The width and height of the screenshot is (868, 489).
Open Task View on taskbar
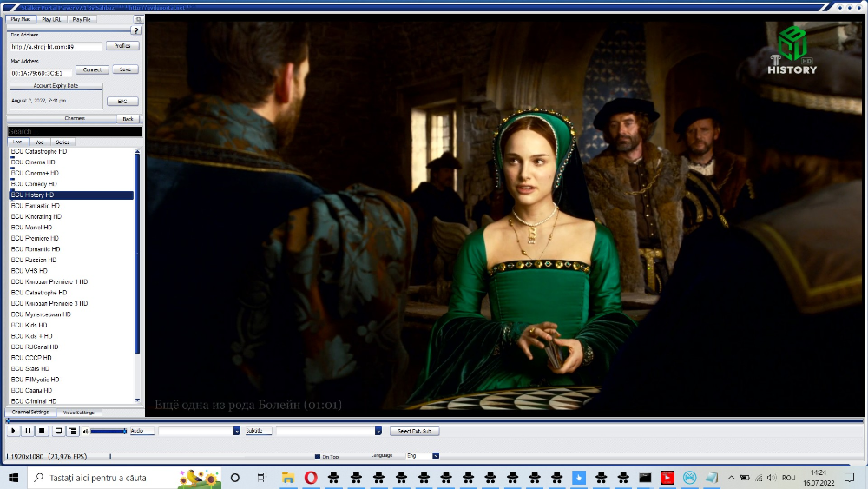(262, 478)
